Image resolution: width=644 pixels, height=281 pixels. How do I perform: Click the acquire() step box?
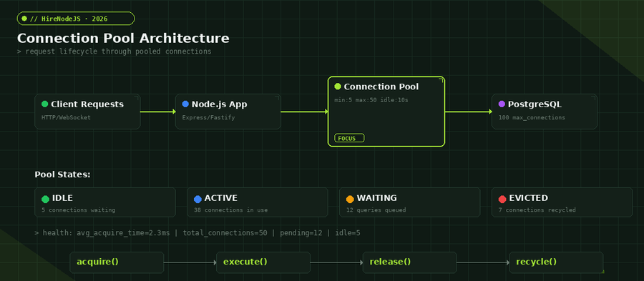pos(117,262)
